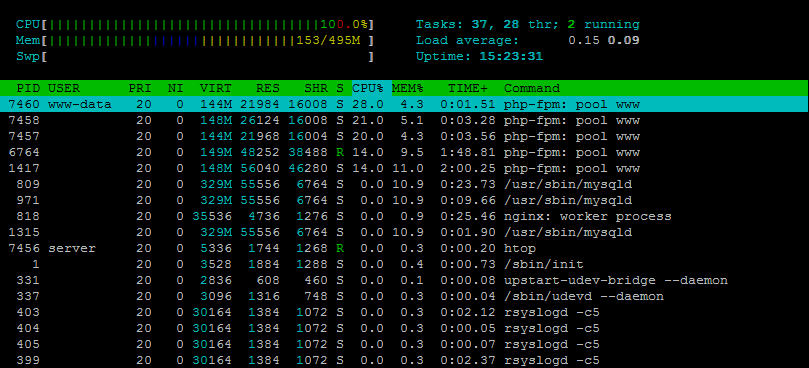Select rsyslogd row with PID 405
The height and width of the screenshot is (368, 809).
tap(404, 344)
